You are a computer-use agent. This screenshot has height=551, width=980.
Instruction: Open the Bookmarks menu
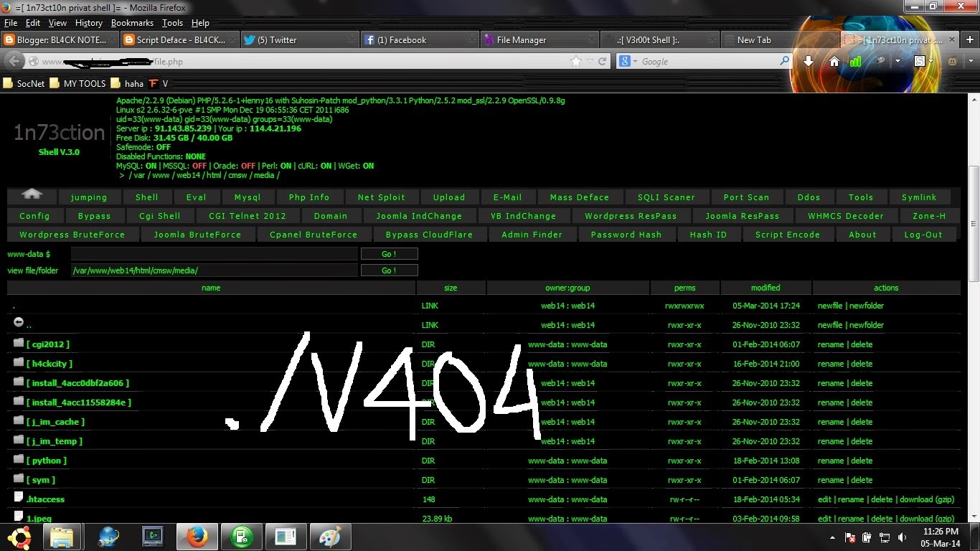[x=132, y=22]
